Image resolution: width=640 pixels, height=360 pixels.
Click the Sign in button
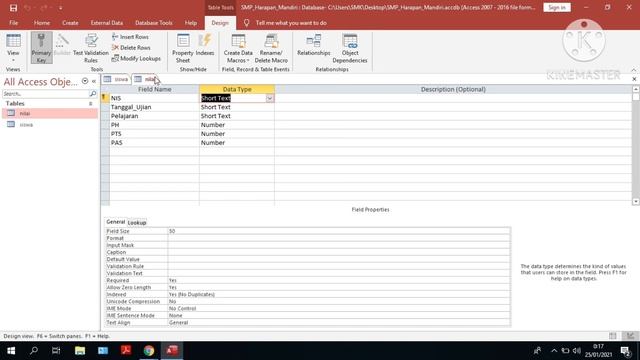pos(557,7)
